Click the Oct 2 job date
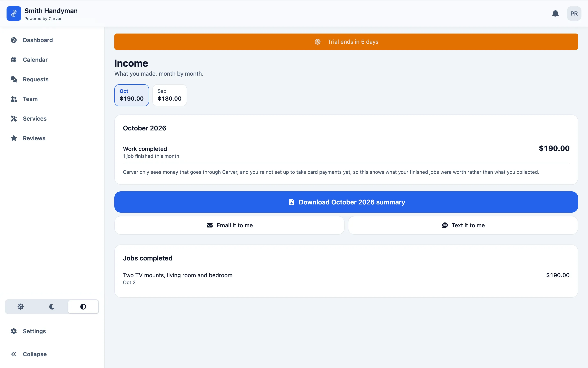 [129, 283]
